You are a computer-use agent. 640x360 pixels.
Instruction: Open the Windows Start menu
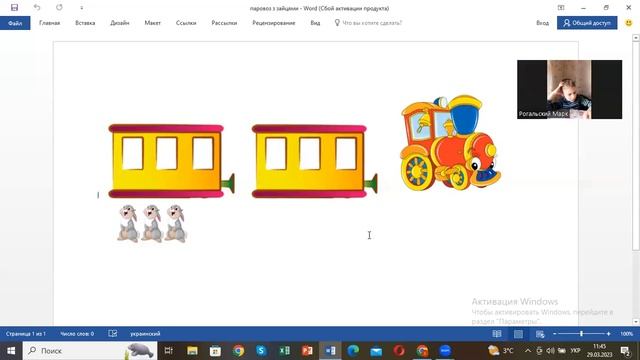(x=11, y=351)
